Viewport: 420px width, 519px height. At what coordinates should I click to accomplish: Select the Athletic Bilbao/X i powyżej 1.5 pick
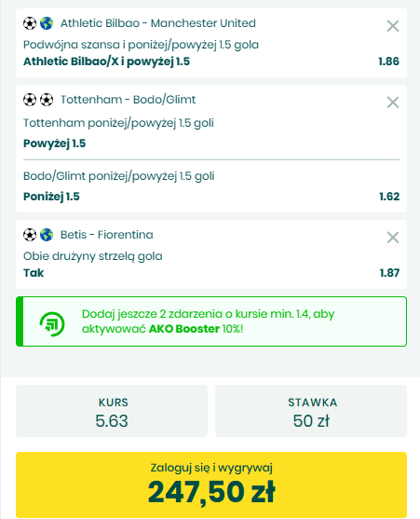coord(106,61)
